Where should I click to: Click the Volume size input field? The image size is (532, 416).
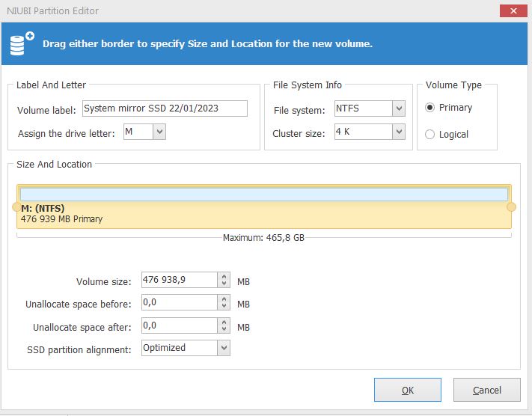180,280
